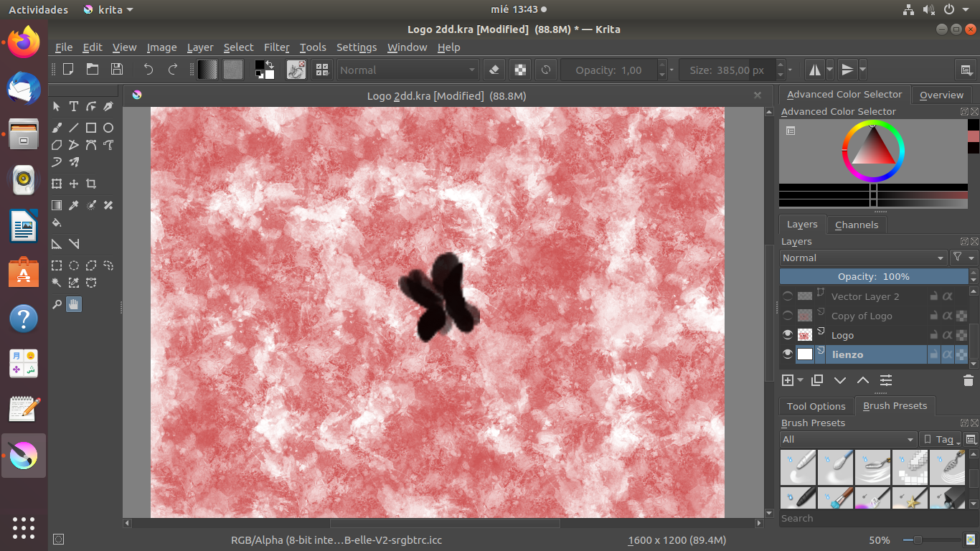Viewport: 980px width, 551px height.
Task: Open the layer blending mode Normal dropdown
Action: tap(863, 258)
